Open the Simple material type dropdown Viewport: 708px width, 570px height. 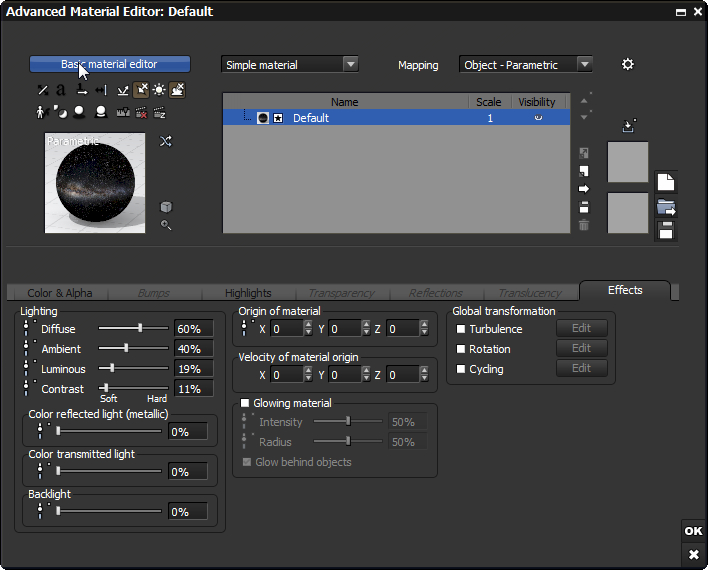pos(290,64)
